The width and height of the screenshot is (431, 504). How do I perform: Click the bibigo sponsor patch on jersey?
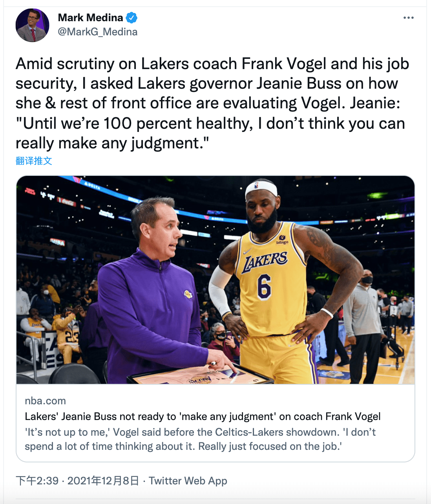282,239
